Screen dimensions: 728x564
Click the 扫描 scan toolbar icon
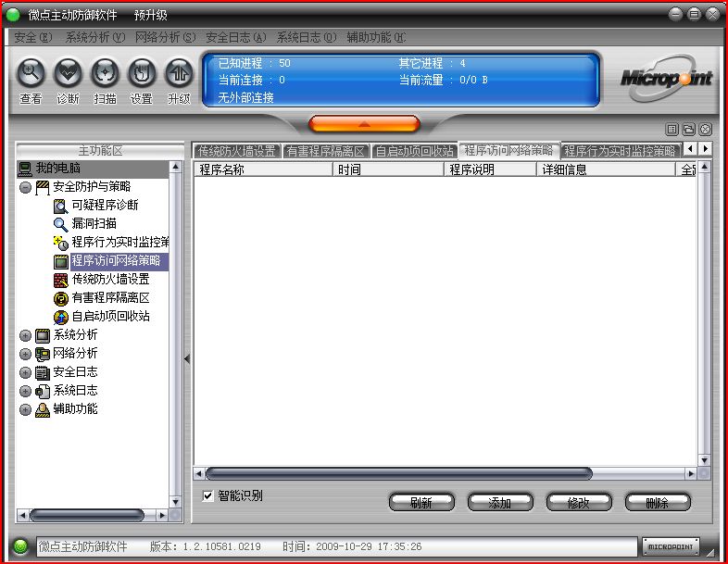pyautogui.click(x=105, y=72)
